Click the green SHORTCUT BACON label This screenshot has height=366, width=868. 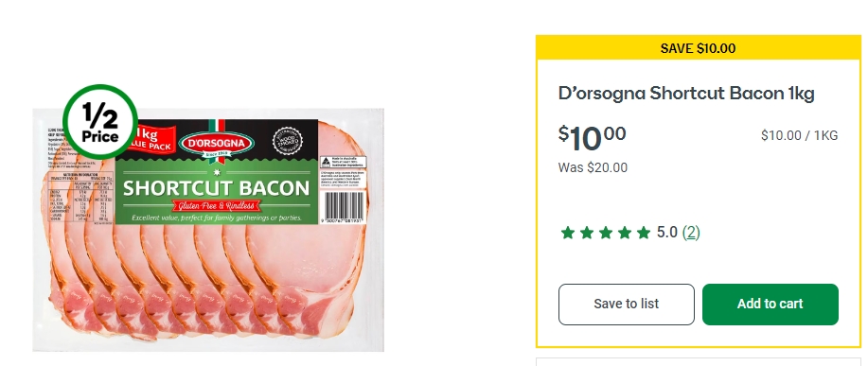click(x=217, y=191)
